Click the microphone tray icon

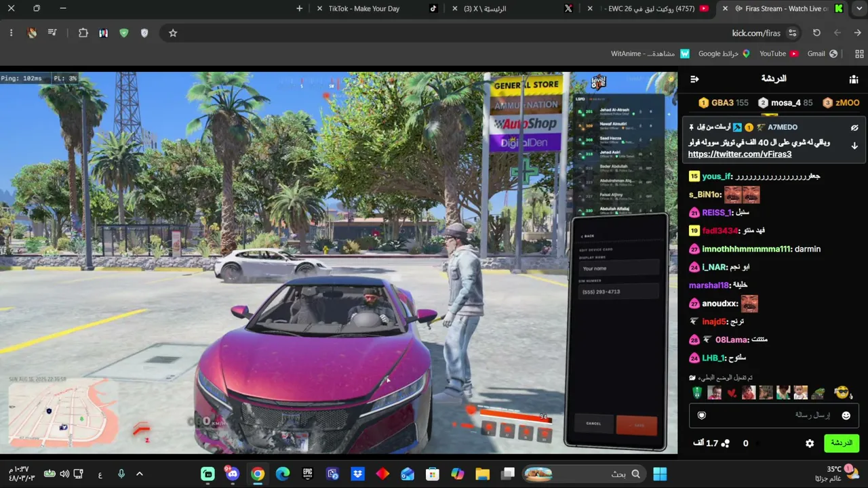[x=121, y=474]
